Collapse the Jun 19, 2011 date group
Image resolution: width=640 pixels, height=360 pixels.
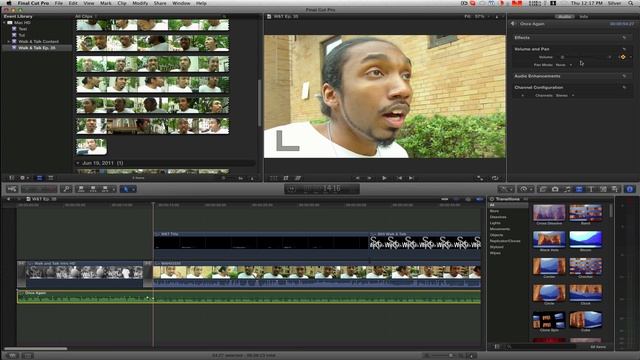pos(78,163)
